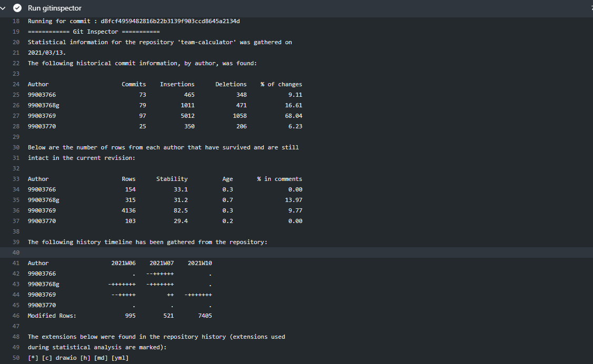Click '2021W07' timeline column header

[162, 263]
